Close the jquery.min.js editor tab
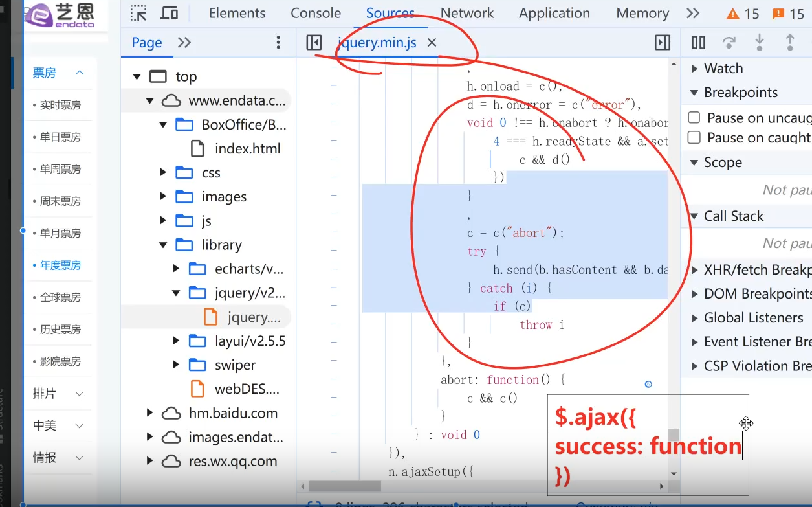 pyautogui.click(x=432, y=43)
